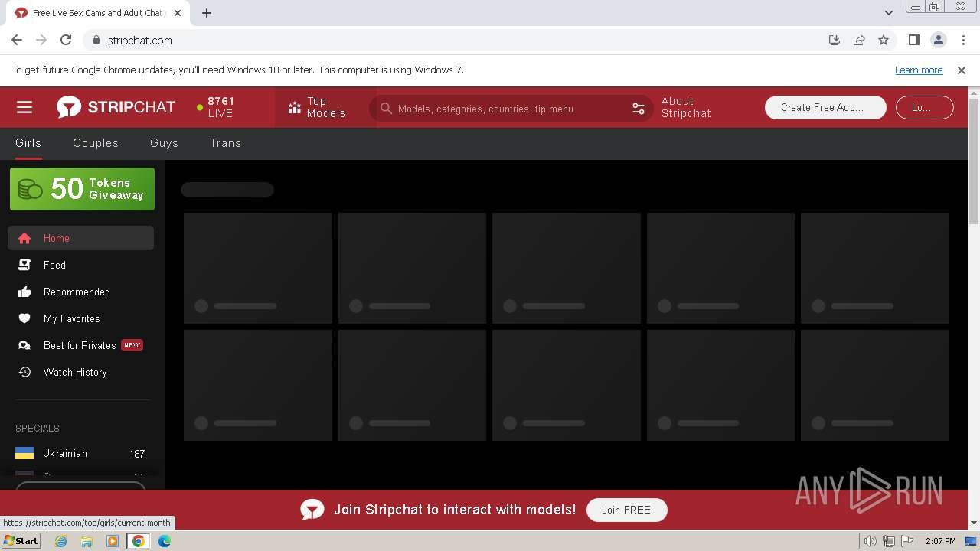Click install/download icon in address bar

coord(835,40)
